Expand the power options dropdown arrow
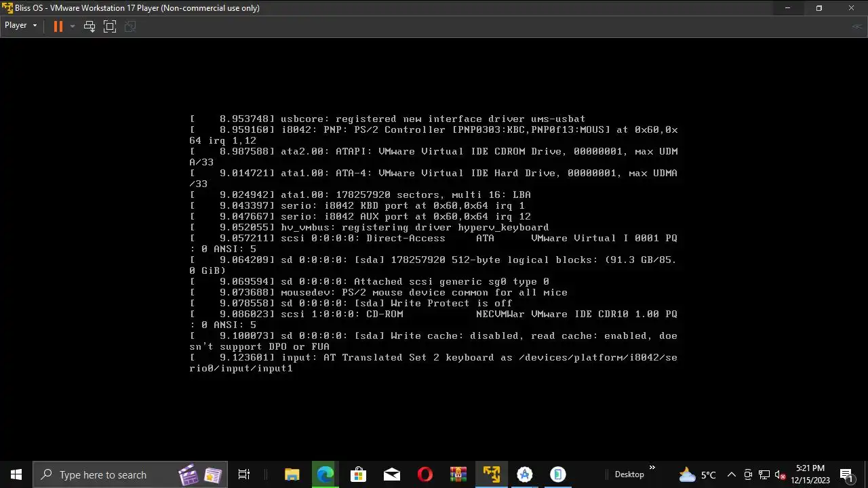Viewport: 868px width, 488px height. (72, 26)
